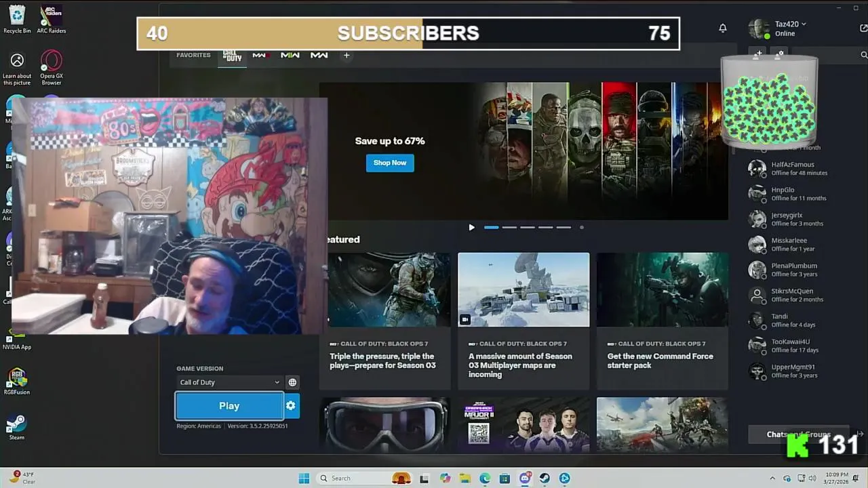Click the ARC Raiders desktop icon

tap(52, 19)
